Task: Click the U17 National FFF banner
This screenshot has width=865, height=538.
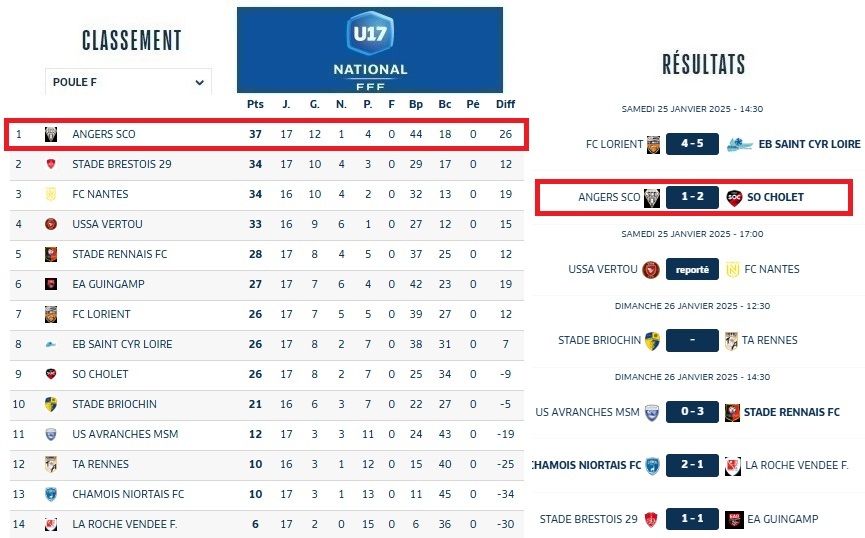Action: point(370,49)
